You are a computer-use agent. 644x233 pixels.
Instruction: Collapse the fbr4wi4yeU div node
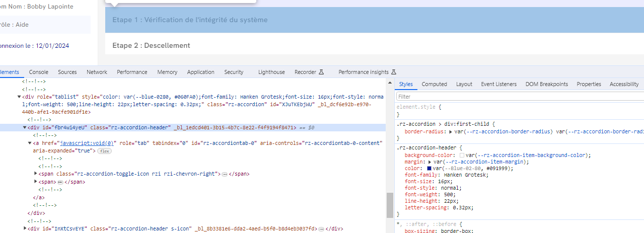point(25,128)
